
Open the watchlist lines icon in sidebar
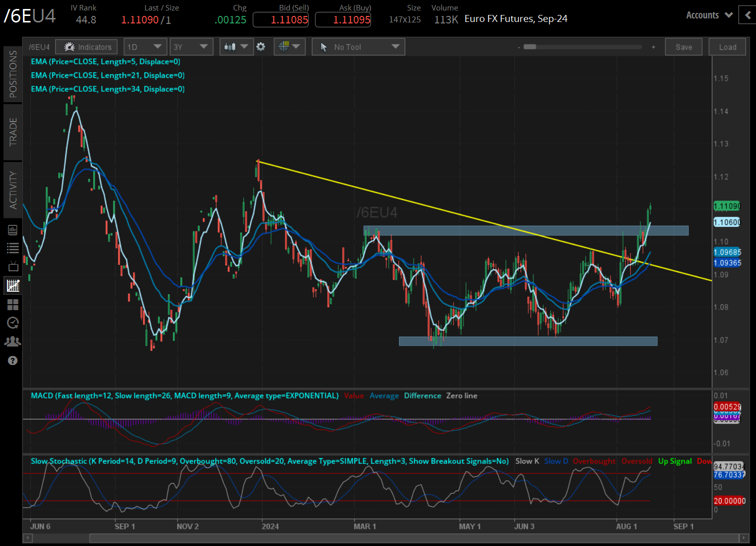13,248
